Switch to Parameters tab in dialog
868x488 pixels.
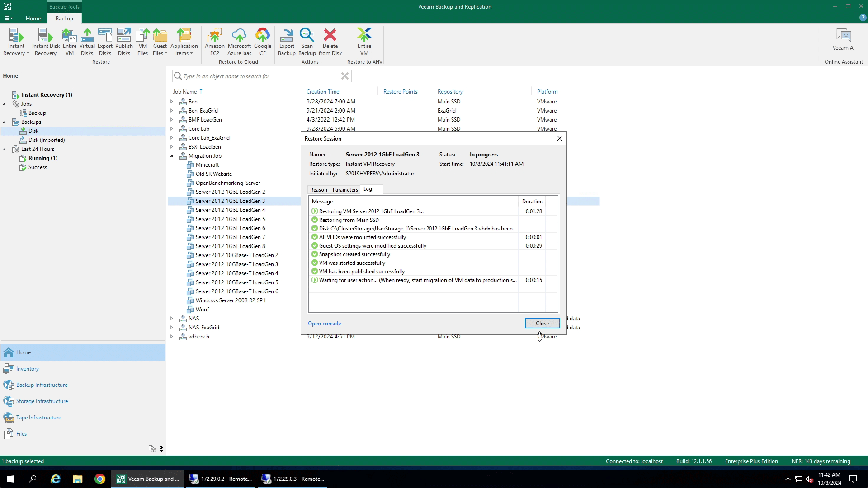point(345,190)
